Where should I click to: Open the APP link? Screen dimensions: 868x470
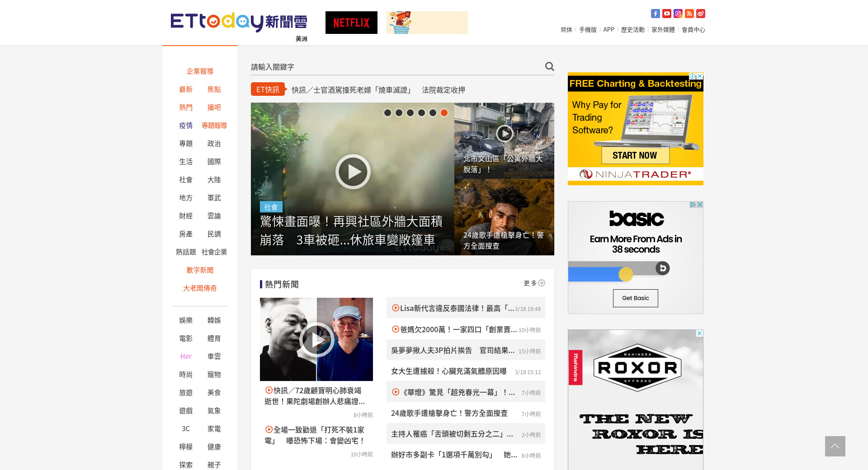click(609, 30)
